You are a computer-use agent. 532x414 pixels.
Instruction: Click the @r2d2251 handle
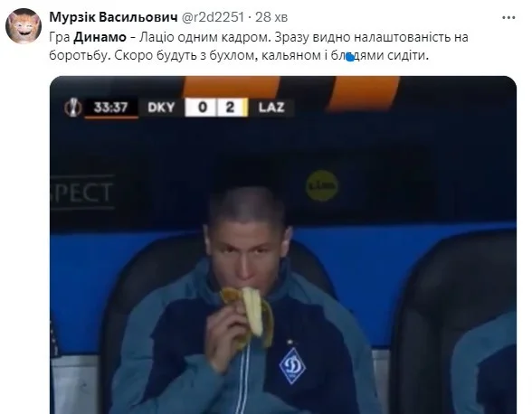click(x=213, y=17)
